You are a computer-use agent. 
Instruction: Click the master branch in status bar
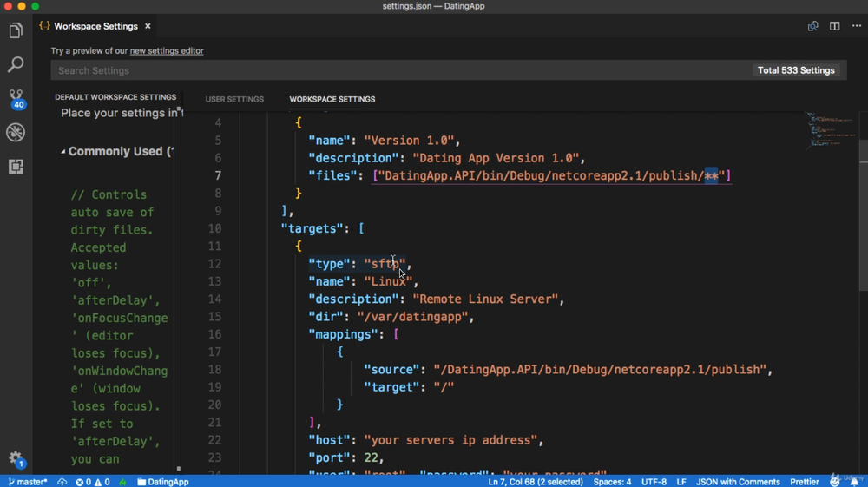[x=28, y=482]
